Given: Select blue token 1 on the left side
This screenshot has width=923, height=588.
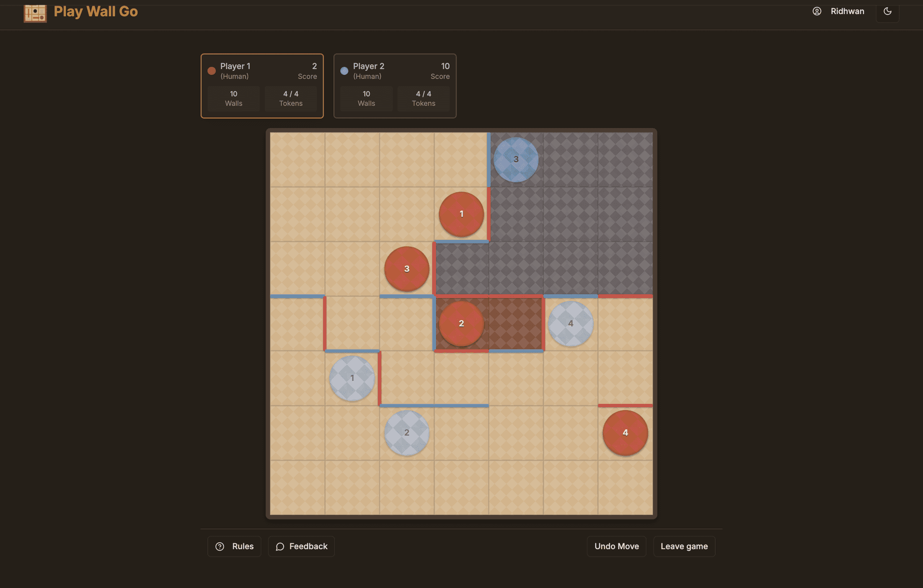Looking at the screenshot, I should [x=352, y=378].
